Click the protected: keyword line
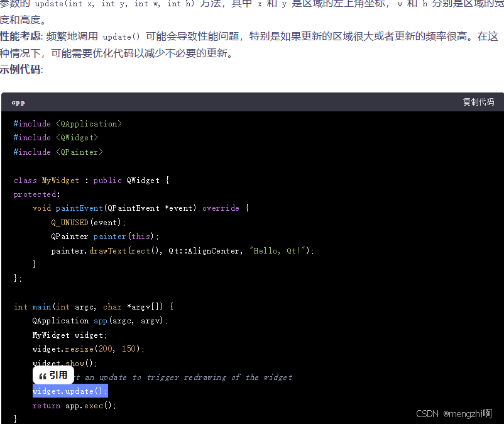The width and height of the screenshot is (504, 424). pos(36,194)
